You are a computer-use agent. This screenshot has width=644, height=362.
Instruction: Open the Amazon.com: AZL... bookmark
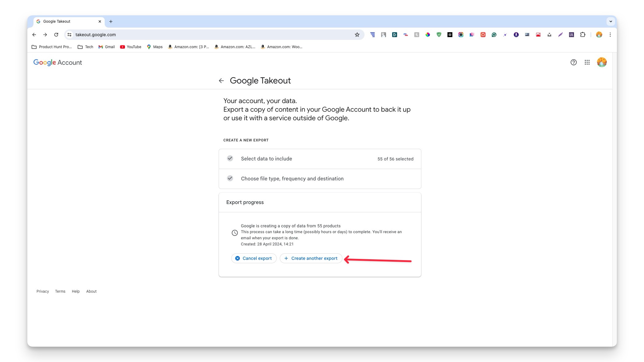tap(235, 47)
